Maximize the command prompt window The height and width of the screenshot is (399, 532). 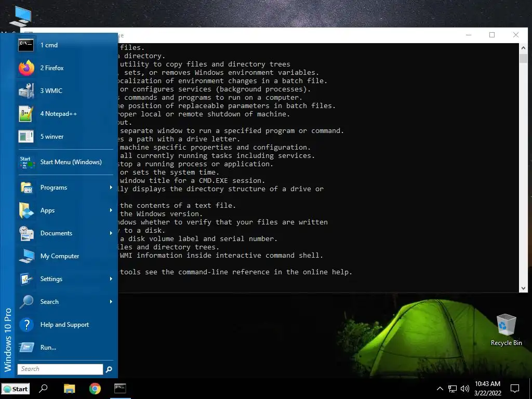pyautogui.click(x=492, y=35)
